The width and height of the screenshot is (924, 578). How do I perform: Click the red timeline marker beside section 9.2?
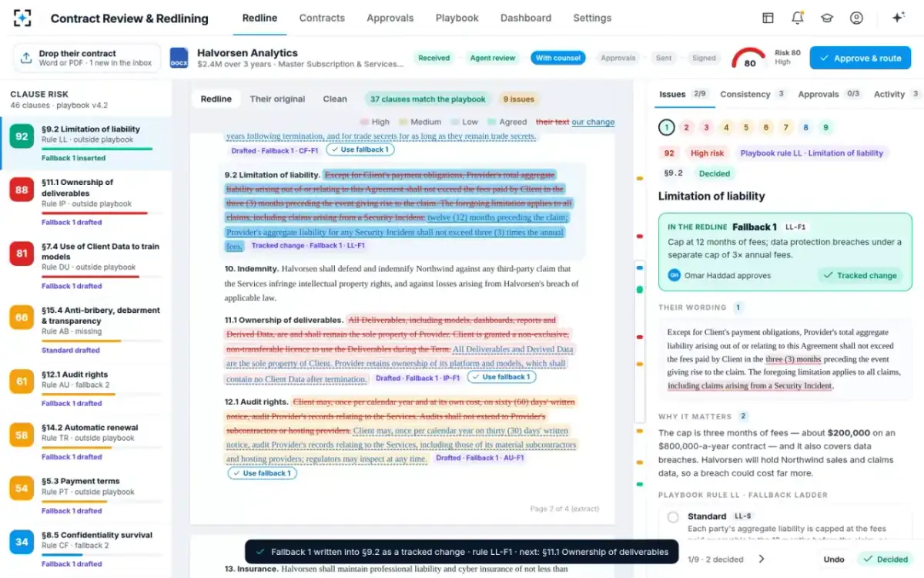[x=640, y=236]
